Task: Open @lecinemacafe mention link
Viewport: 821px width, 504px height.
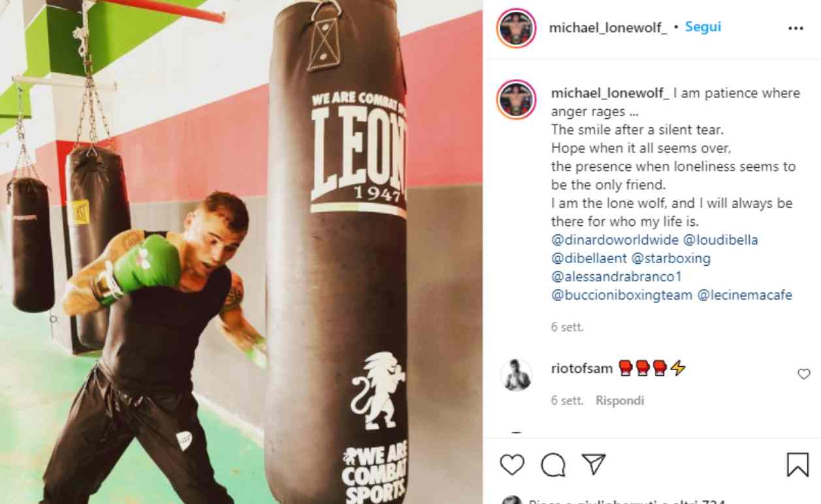Action: tap(745, 294)
